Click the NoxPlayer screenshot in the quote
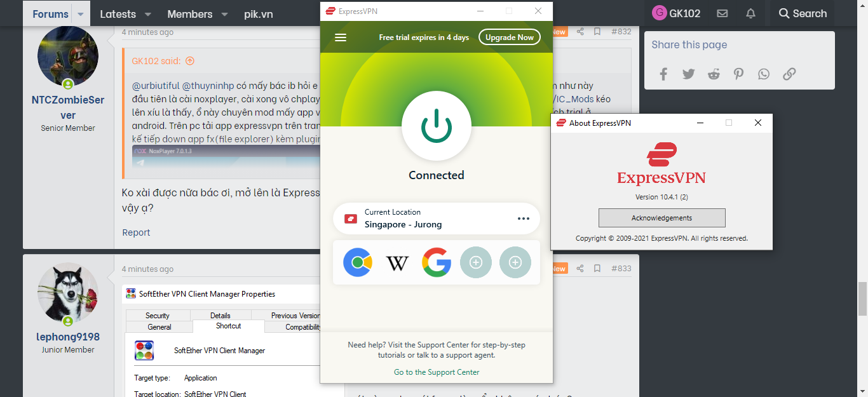This screenshot has width=868, height=397. [226, 156]
